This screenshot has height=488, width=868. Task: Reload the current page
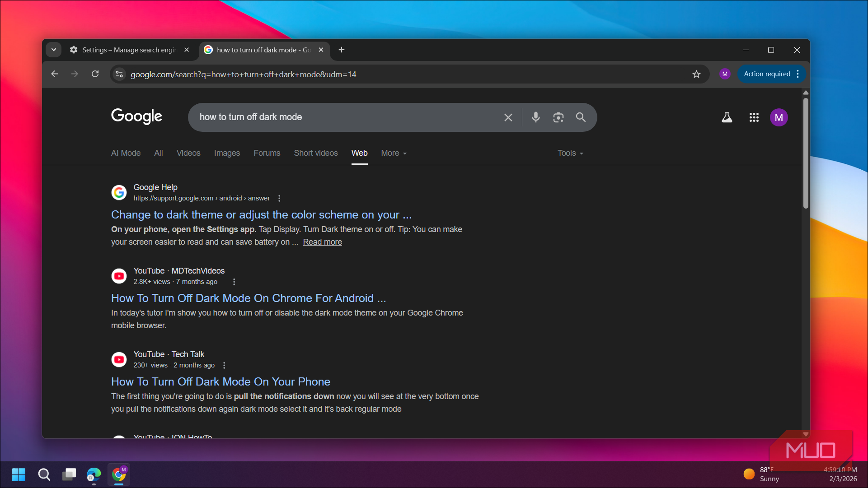click(95, 74)
